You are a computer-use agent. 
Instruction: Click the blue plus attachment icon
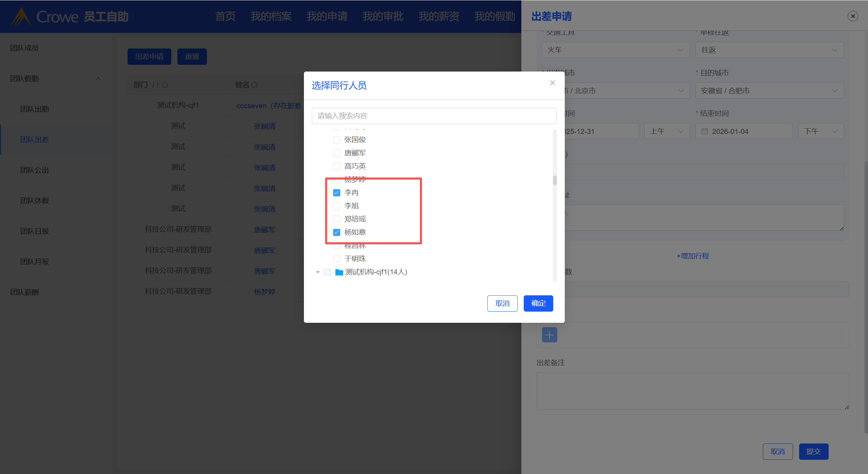pos(549,335)
